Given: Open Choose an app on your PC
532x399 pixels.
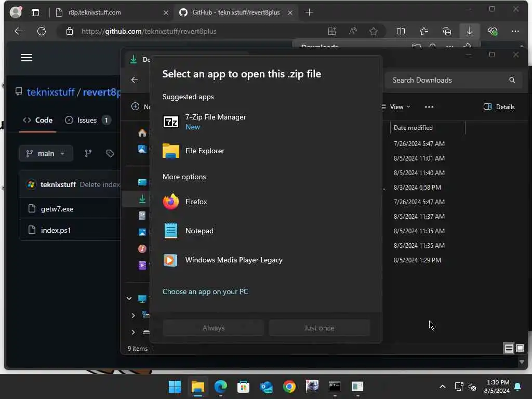Looking at the screenshot, I should [205, 291].
